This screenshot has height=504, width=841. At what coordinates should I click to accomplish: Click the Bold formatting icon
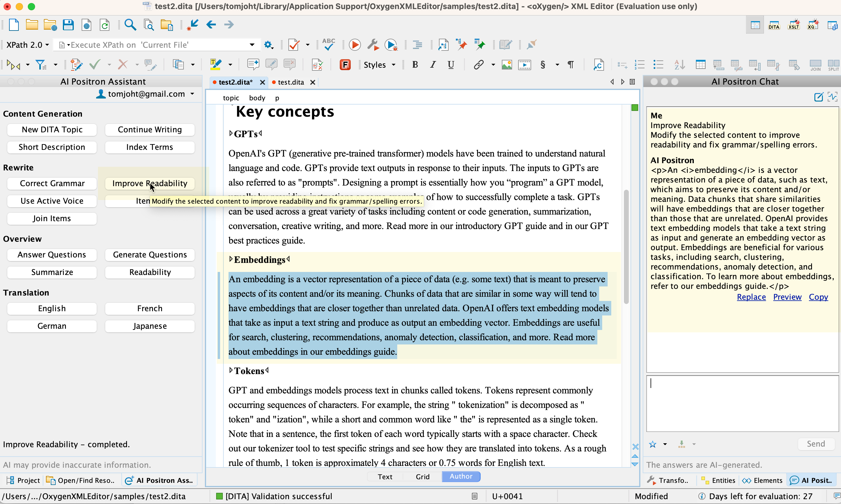click(416, 65)
